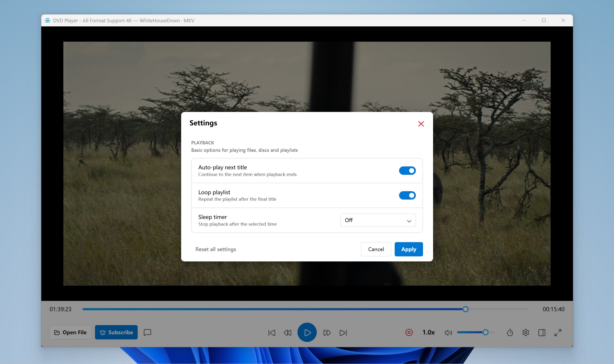Toggle Auto-play next title switch
This screenshot has width=614, height=364.
(407, 170)
